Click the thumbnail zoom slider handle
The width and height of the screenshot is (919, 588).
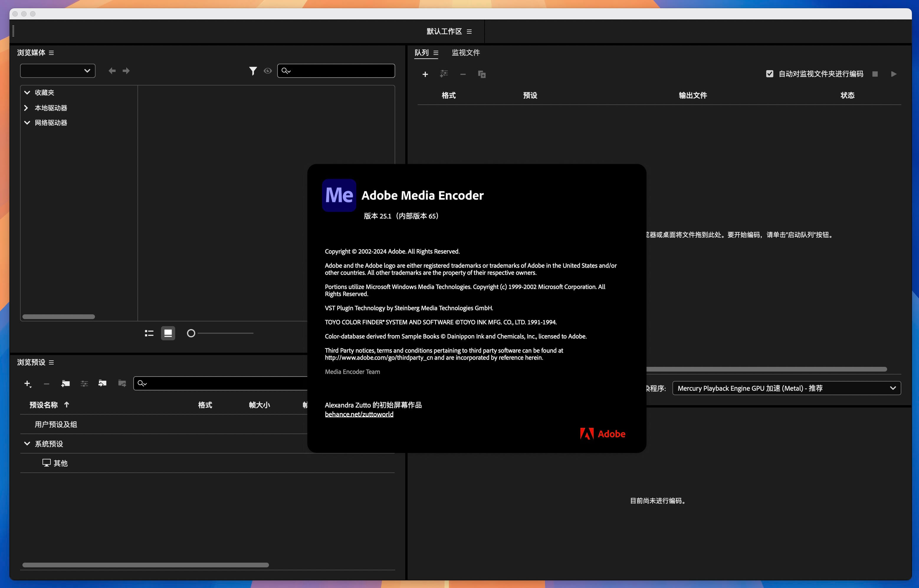191,333
